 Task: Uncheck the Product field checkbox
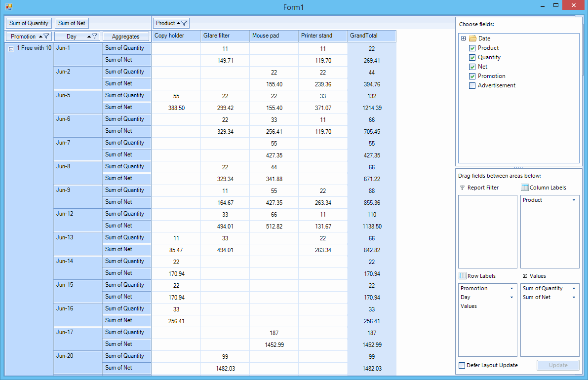(472, 48)
